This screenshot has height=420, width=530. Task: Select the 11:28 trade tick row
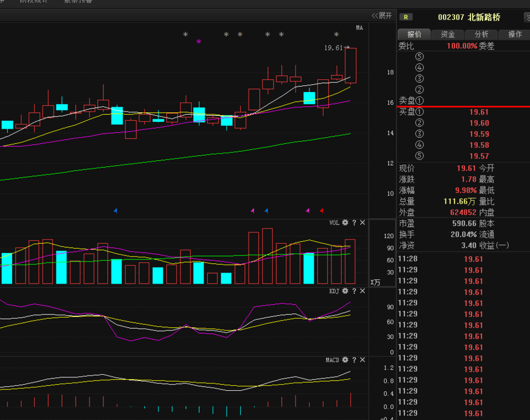click(x=464, y=259)
